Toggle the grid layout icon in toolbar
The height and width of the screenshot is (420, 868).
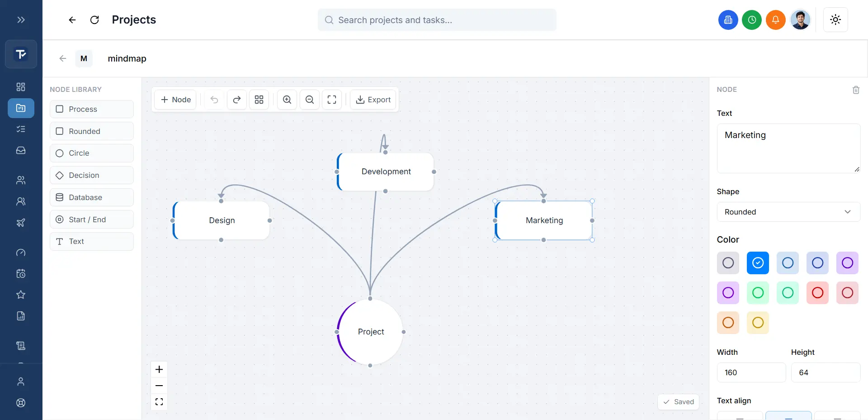click(x=259, y=100)
